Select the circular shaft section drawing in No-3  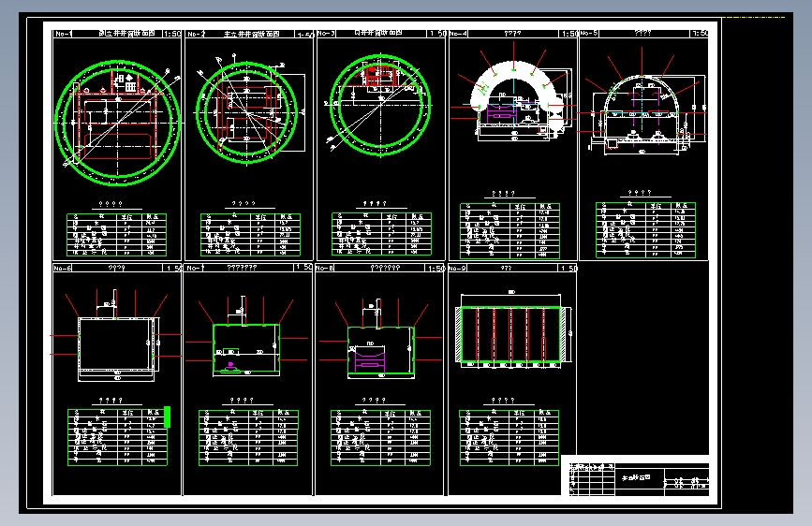pos(380,105)
